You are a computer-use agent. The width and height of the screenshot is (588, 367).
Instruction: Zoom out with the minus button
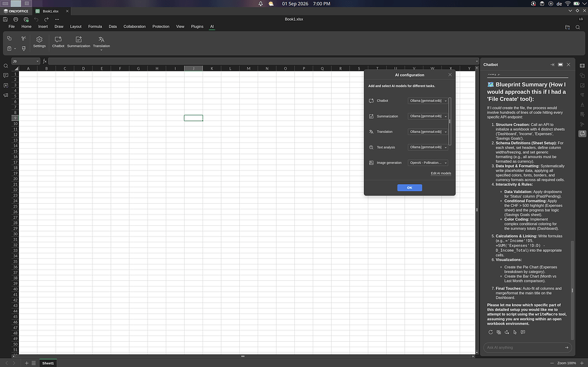point(552,363)
